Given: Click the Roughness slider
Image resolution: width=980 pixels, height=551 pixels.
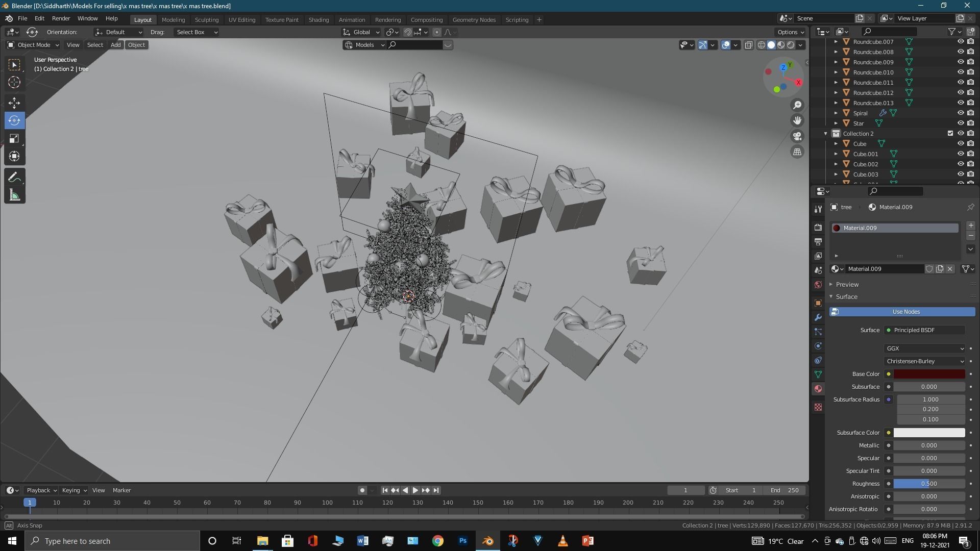Looking at the screenshot, I should [x=929, y=484].
